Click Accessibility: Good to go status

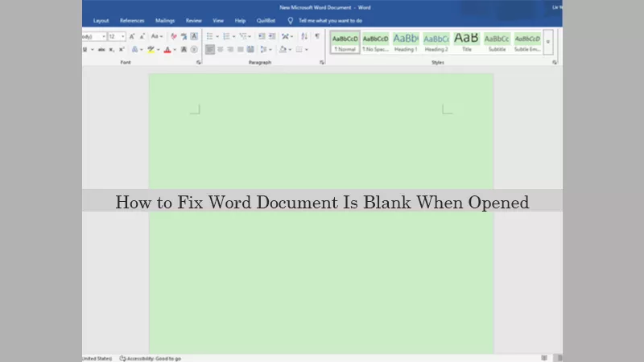coord(151,358)
